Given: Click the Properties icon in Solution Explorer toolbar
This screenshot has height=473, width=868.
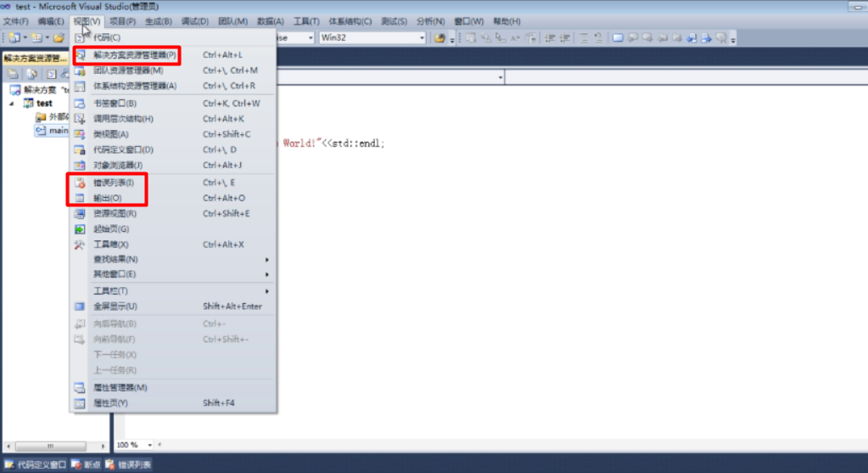Looking at the screenshot, I should point(13,74).
